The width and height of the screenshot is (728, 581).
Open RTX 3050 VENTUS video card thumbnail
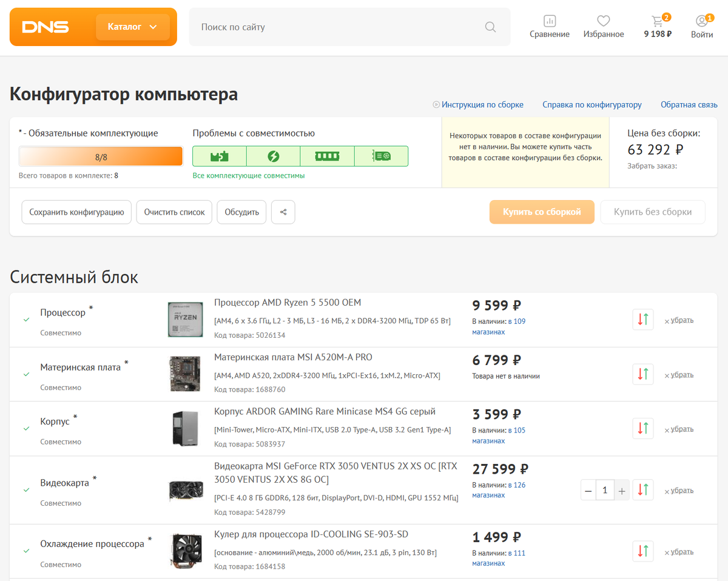click(x=185, y=490)
